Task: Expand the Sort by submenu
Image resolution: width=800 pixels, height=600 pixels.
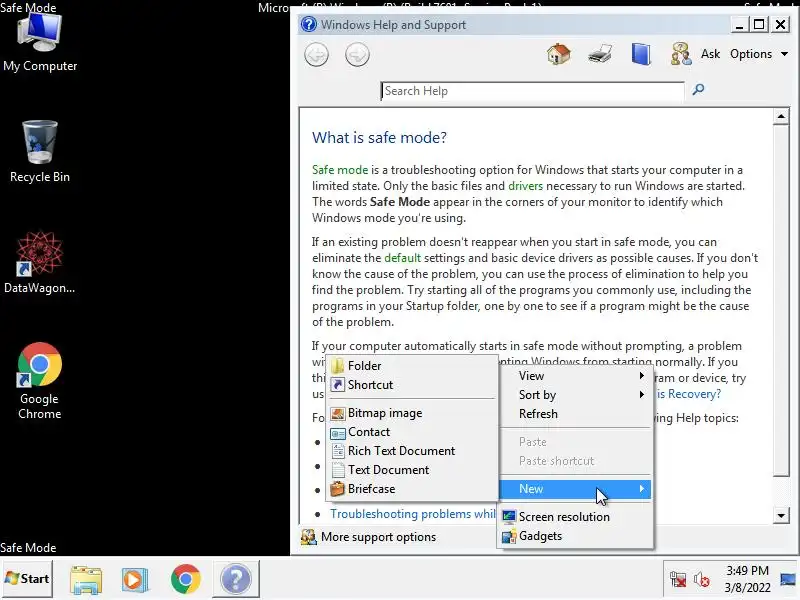Action: [x=575, y=395]
